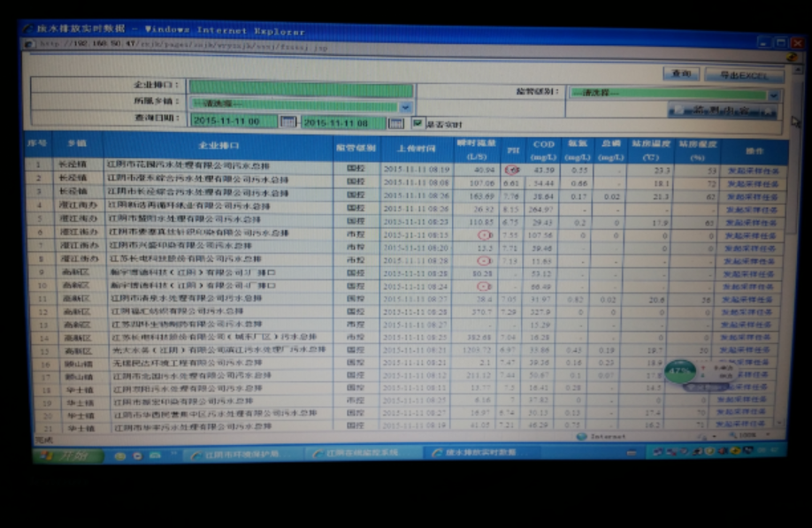
Task: Toggle the 是否实时 checkbox
Action: [x=417, y=123]
